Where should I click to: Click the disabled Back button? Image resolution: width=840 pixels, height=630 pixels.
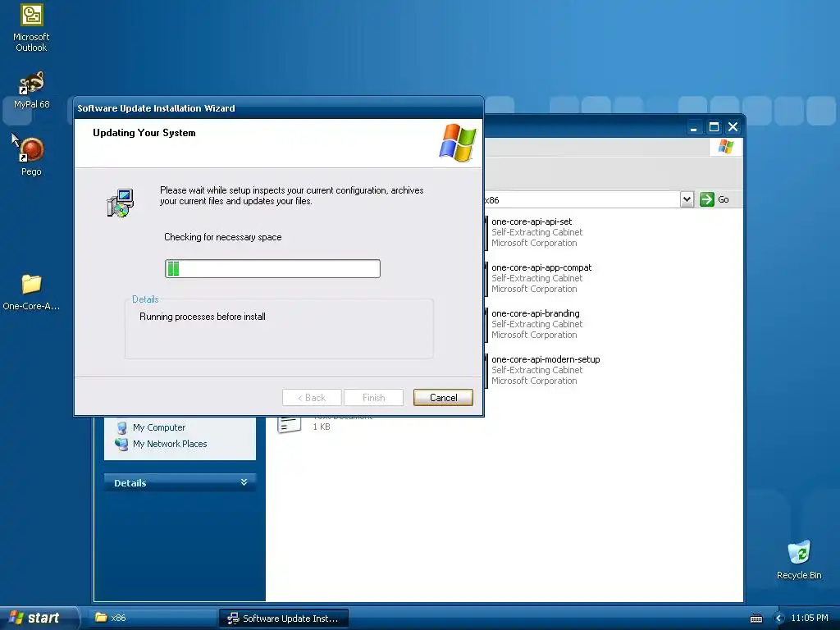click(312, 398)
